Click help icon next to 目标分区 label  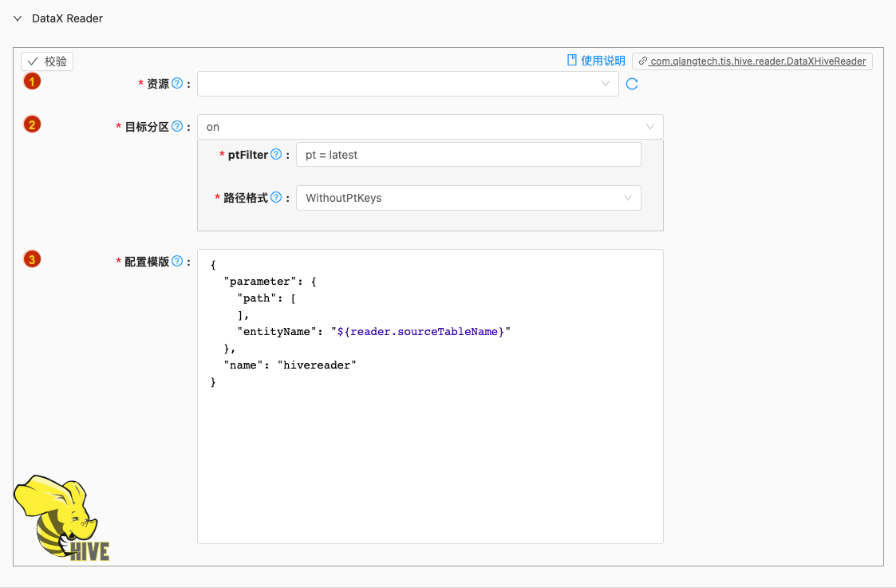click(177, 126)
